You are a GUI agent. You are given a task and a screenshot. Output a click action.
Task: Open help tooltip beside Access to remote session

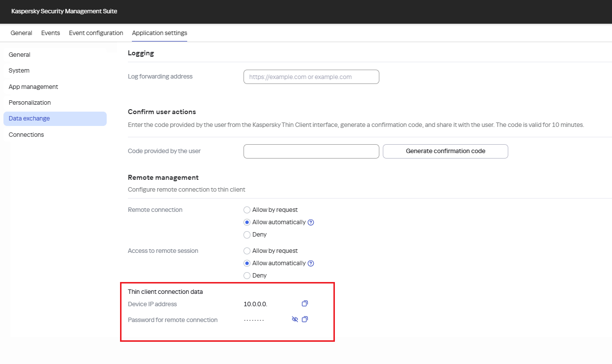[x=310, y=263]
